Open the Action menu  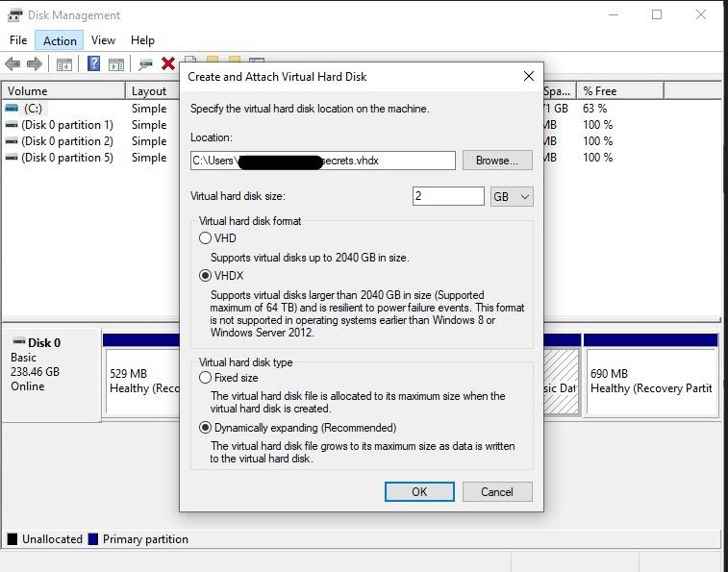click(60, 40)
